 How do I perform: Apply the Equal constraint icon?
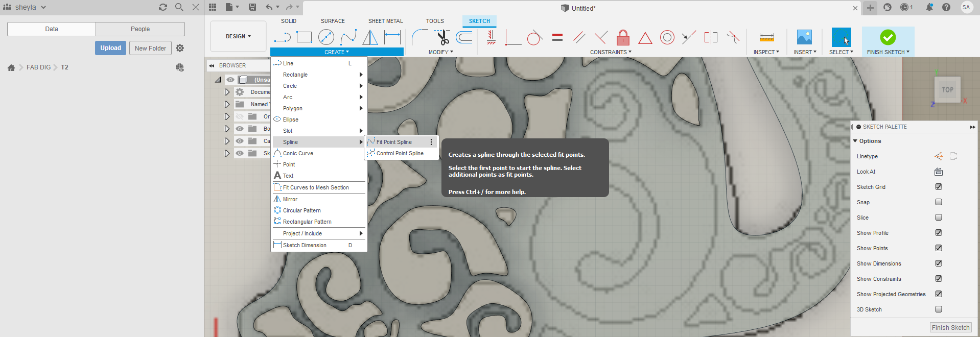557,37
